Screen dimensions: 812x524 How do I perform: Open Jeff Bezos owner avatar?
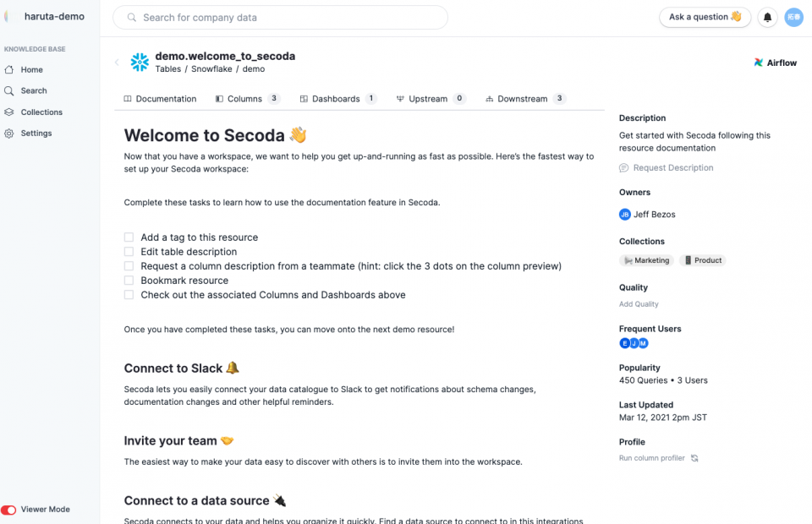coord(624,214)
